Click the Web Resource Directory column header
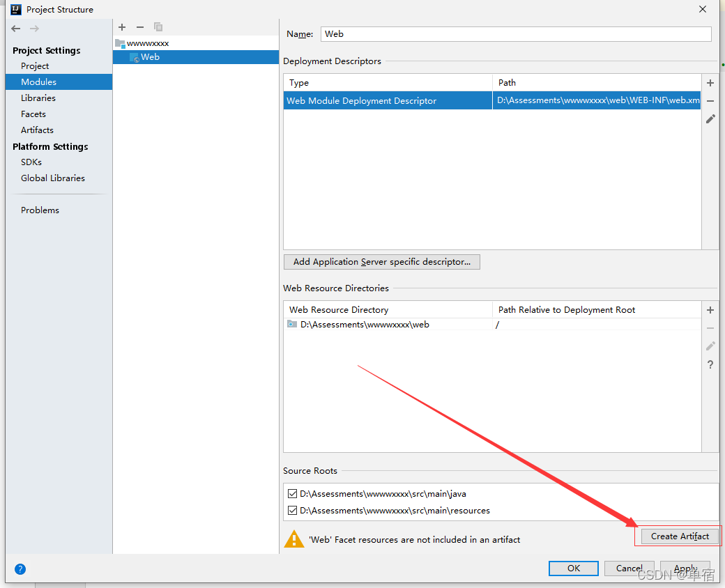 388,310
